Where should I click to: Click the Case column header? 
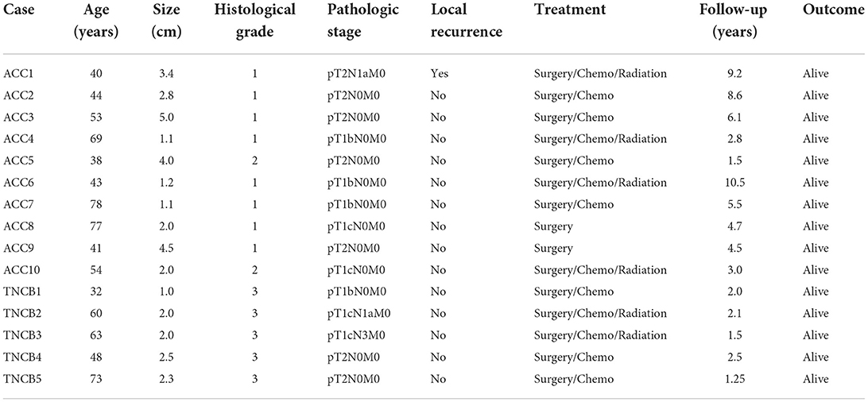pyautogui.click(x=17, y=10)
